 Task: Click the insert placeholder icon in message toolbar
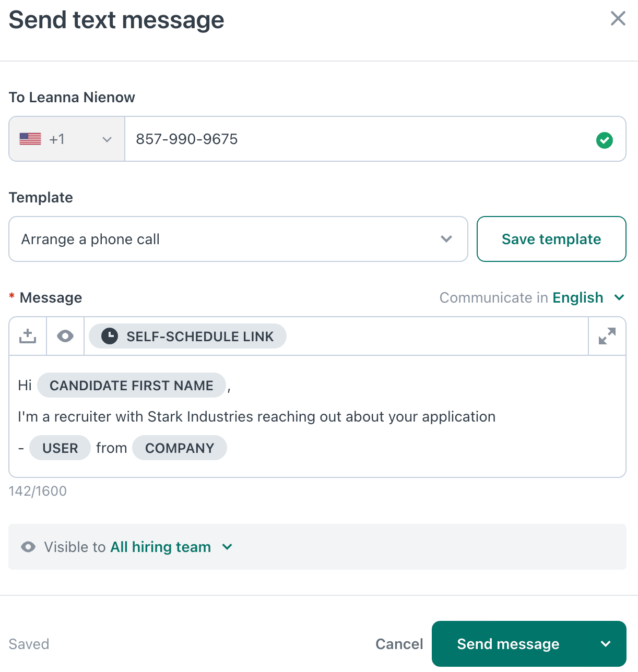28,337
